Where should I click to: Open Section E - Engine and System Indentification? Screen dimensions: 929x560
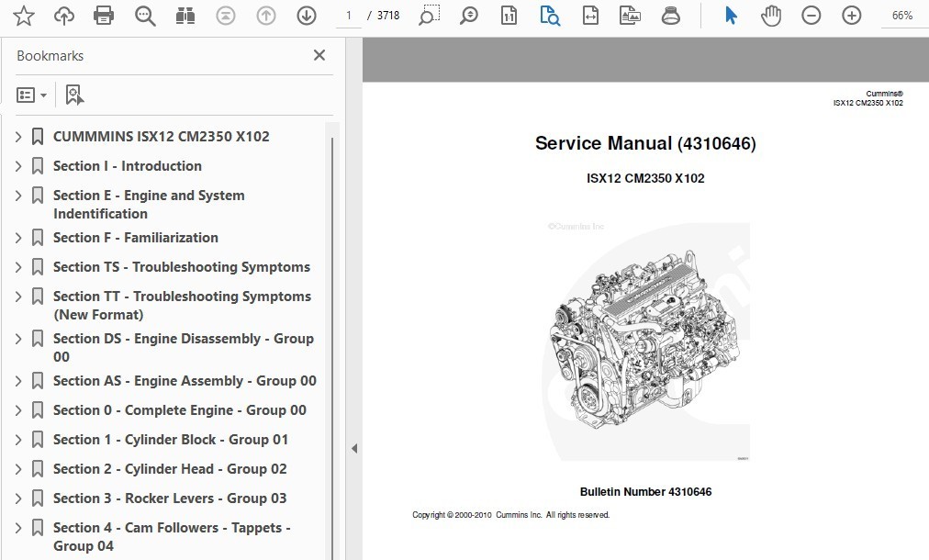[149, 205]
